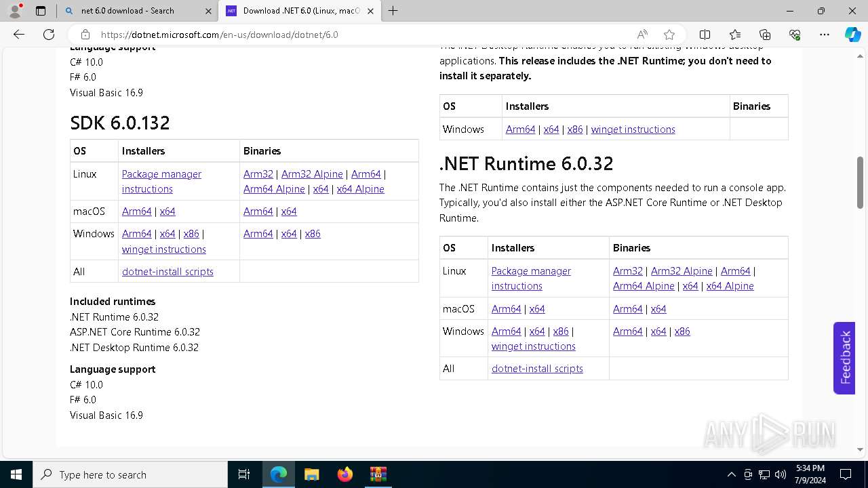Image resolution: width=868 pixels, height=488 pixels.
Task: Download SDK macOS x64 binaries
Action: click(x=289, y=211)
